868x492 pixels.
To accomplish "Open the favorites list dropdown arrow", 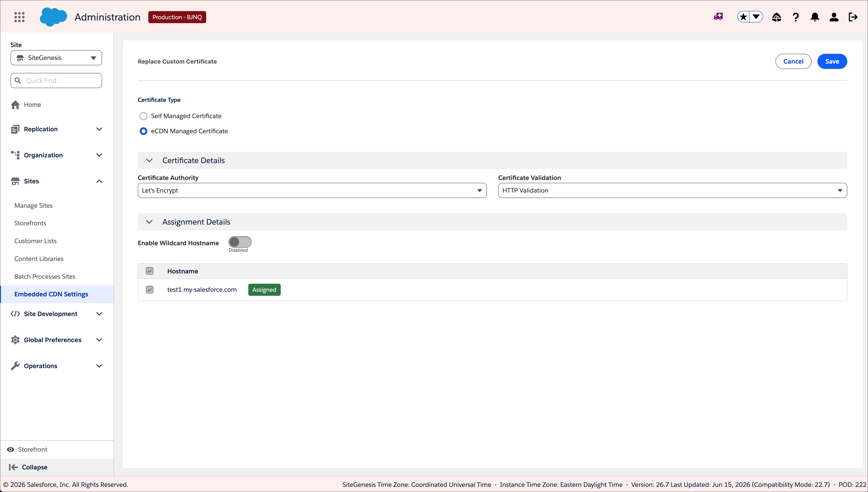I will click(x=756, y=17).
